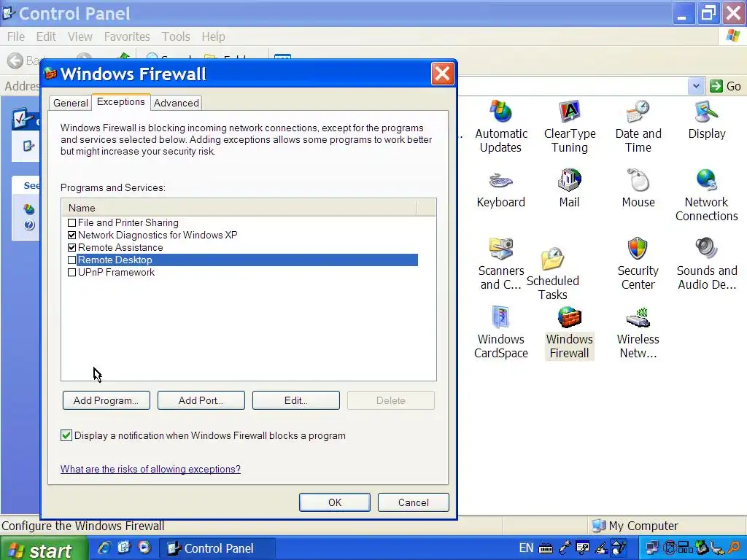Click the Cancel button
Screen dimensions: 747x560
(x=413, y=502)
